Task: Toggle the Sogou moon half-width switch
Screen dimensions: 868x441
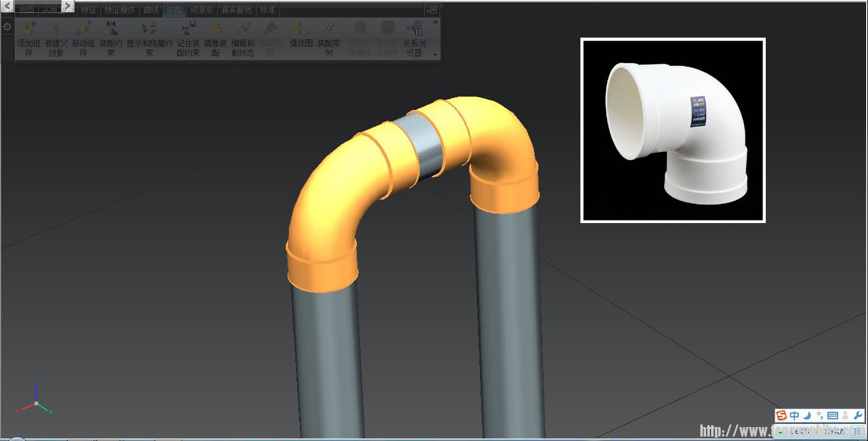Action: (807, 416)
